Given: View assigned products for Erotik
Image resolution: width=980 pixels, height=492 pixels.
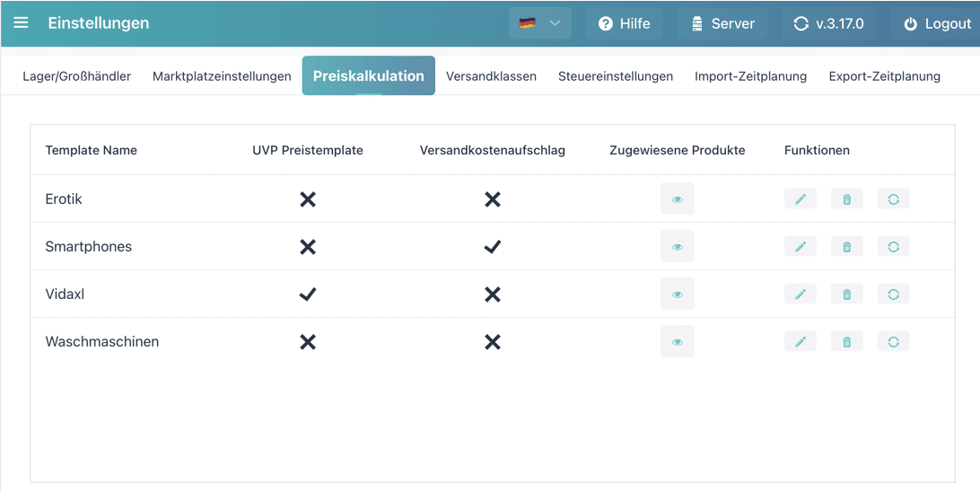Looking at the screenshot, I should pyautogui.click(x=677, y=199).
